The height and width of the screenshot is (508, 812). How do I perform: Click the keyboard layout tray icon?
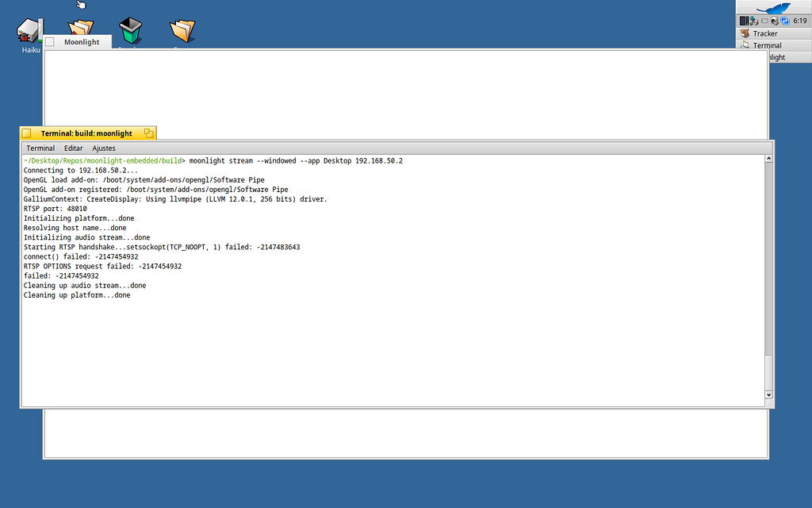click(x=764, y=21)
